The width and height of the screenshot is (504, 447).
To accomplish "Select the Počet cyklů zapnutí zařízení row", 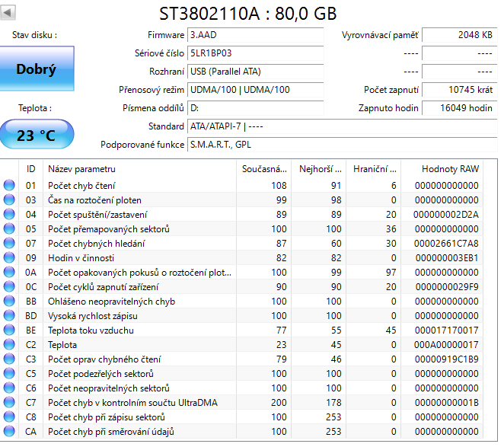I will click(241, 287).
